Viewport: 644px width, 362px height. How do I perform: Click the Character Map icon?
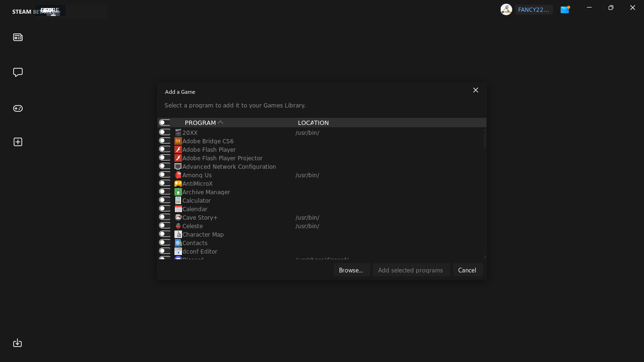click(178, 234)
